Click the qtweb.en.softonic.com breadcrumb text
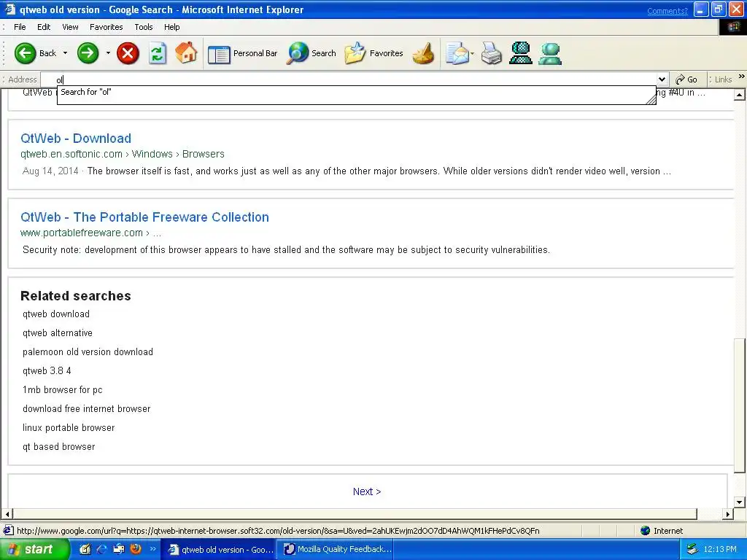 coord(71,155)
